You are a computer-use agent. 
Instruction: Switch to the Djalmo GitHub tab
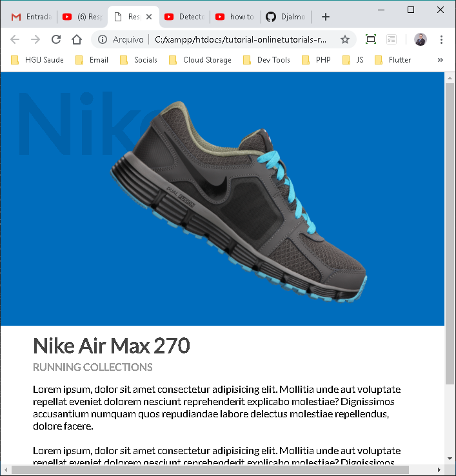[286, 17]
